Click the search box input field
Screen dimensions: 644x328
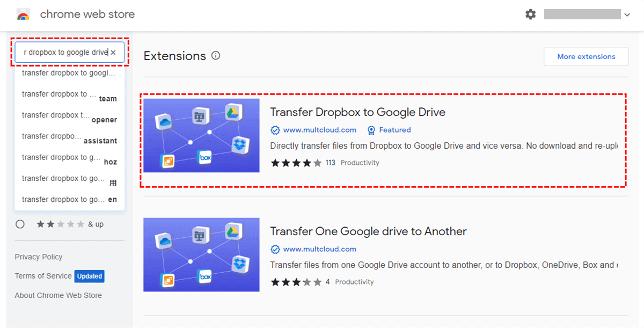coord(64,53)
